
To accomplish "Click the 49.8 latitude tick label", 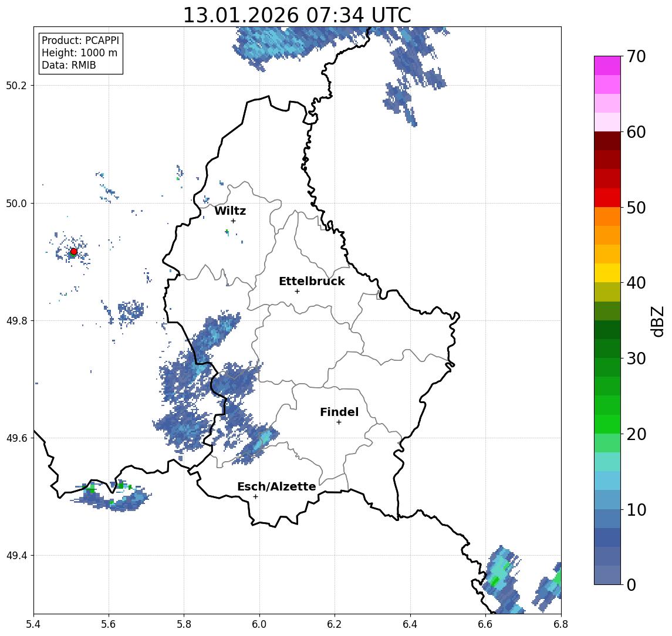I will click(x=16, y=320).
